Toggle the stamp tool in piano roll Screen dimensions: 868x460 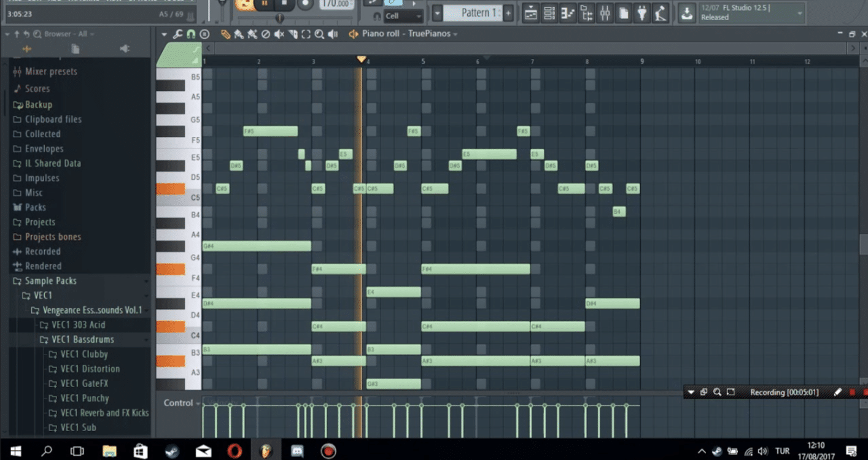[x=204, y=34]
